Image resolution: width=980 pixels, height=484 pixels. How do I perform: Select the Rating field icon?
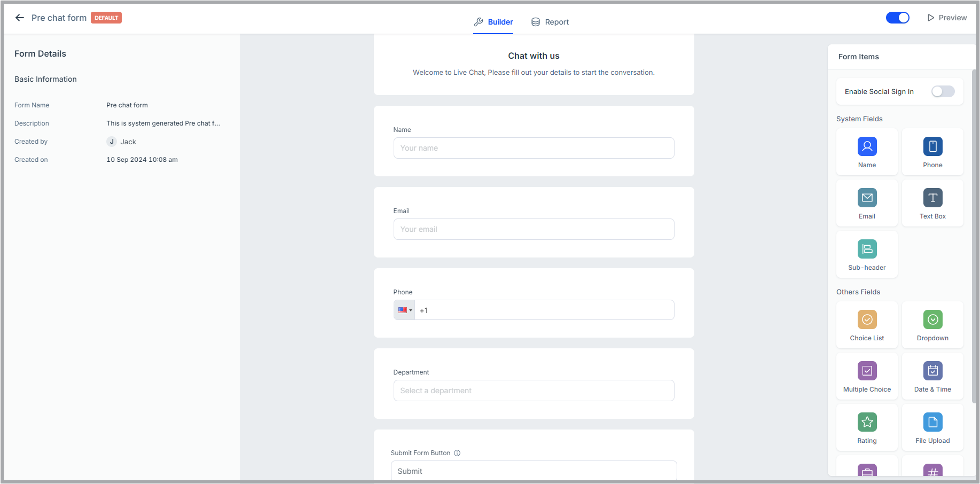867,427
